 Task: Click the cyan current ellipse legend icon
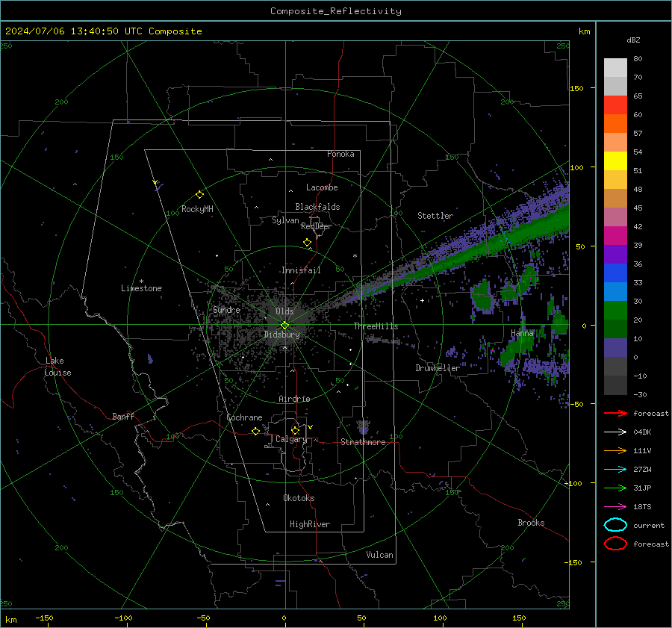pos(615,525)
